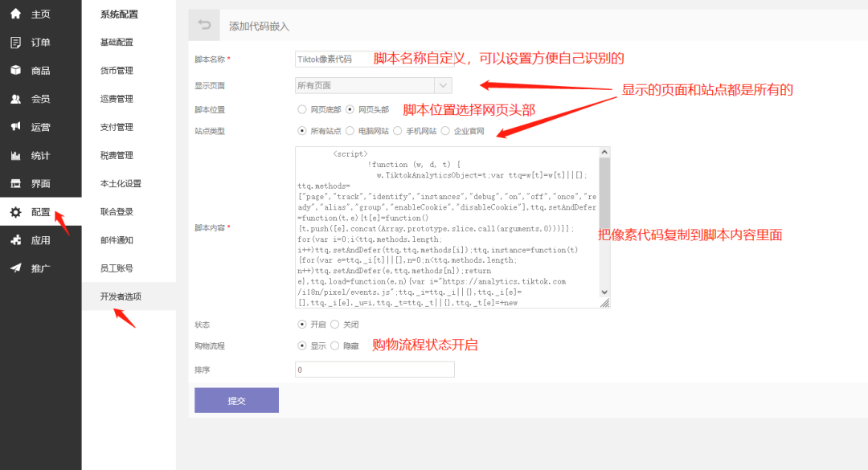The image size is (868, 470).
Task: Click the textarea scrollbar up arrow
Action: (x=604, y=152)
